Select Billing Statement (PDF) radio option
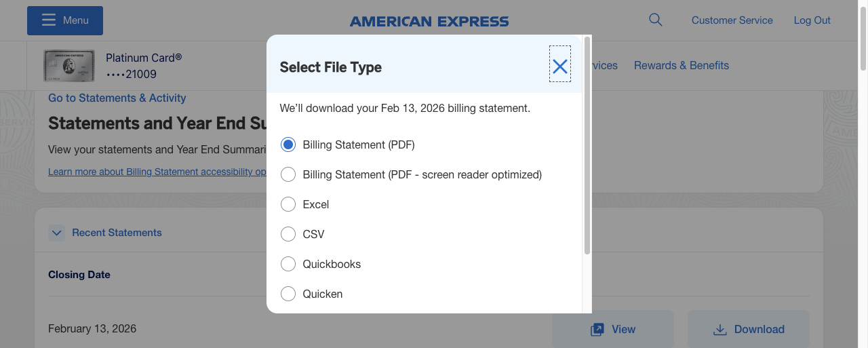The image size is (868, 348). 288,144
